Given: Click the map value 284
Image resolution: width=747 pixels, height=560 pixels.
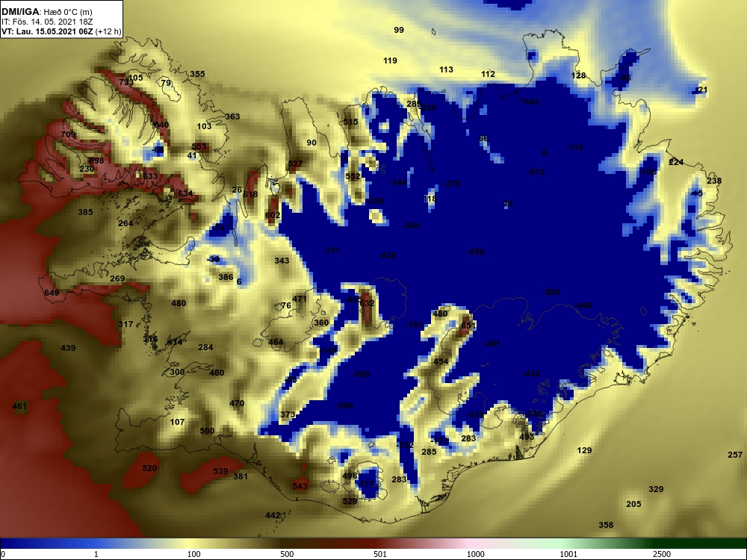Looking at the screenshot, I should (x=205, y=348).
